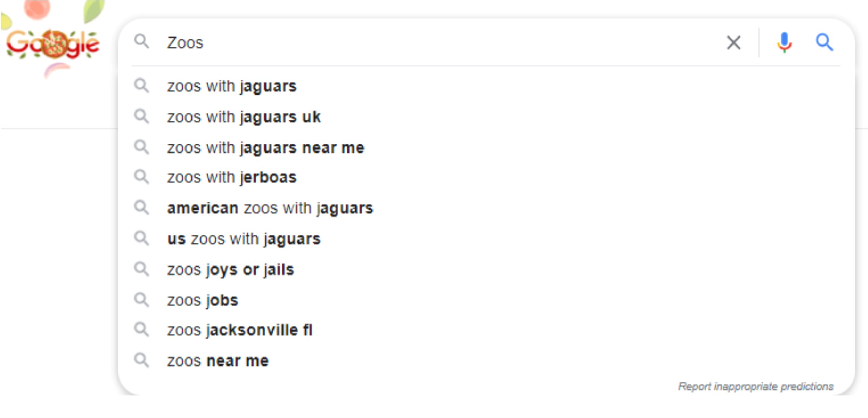Choose "american zoos with jaguars" suggestion
The width and height of the screenshot is (868, 418).
270,208
